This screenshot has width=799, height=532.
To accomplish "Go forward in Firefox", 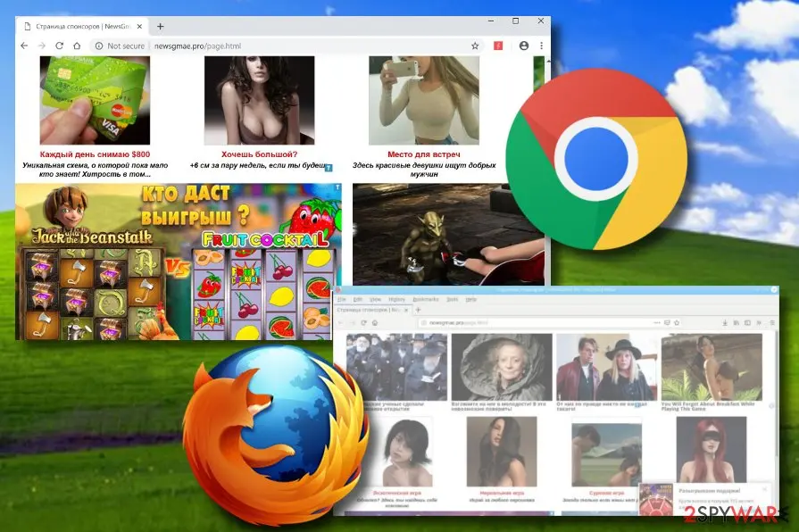I will (x=352, y=322).
